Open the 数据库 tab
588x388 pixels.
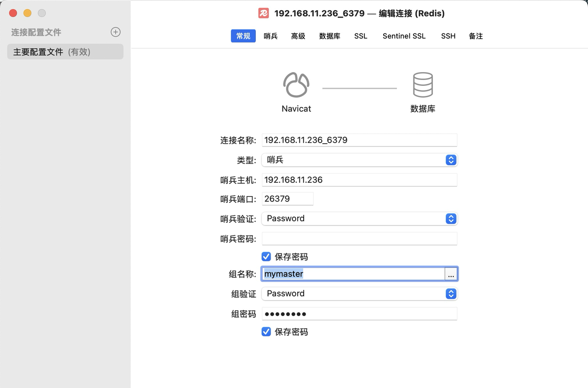point(329,36)
